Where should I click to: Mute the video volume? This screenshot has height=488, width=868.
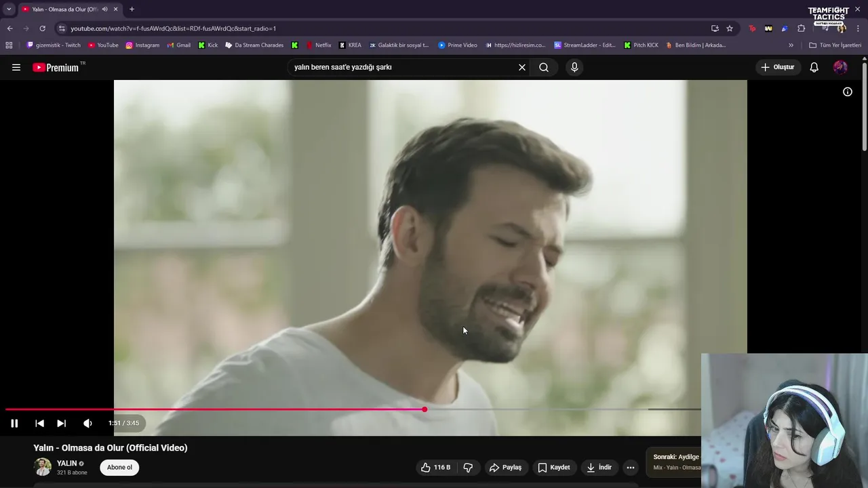point(87,423)
